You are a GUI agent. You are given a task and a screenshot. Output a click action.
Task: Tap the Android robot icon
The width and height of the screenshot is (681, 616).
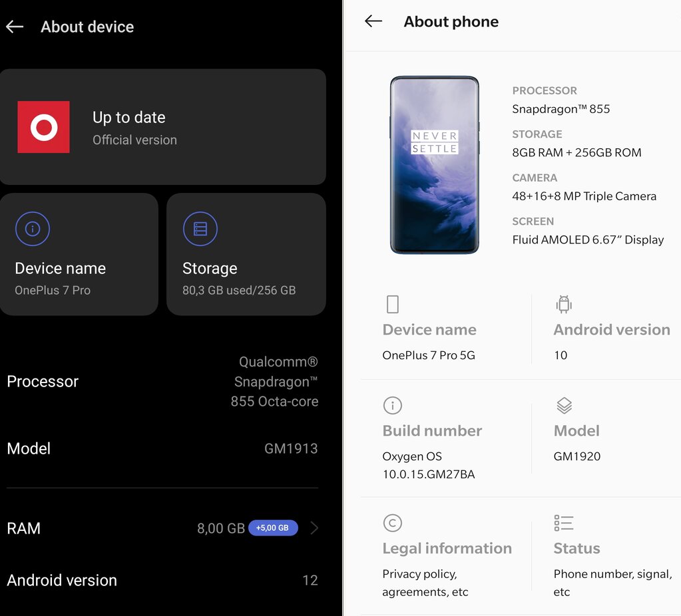[x=564, y=304]
